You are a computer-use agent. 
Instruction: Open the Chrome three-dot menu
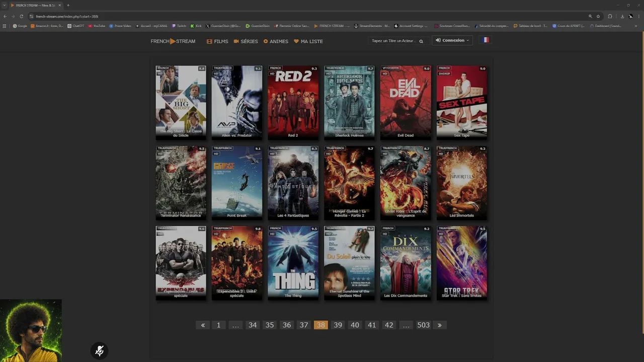tap(638, 16)
